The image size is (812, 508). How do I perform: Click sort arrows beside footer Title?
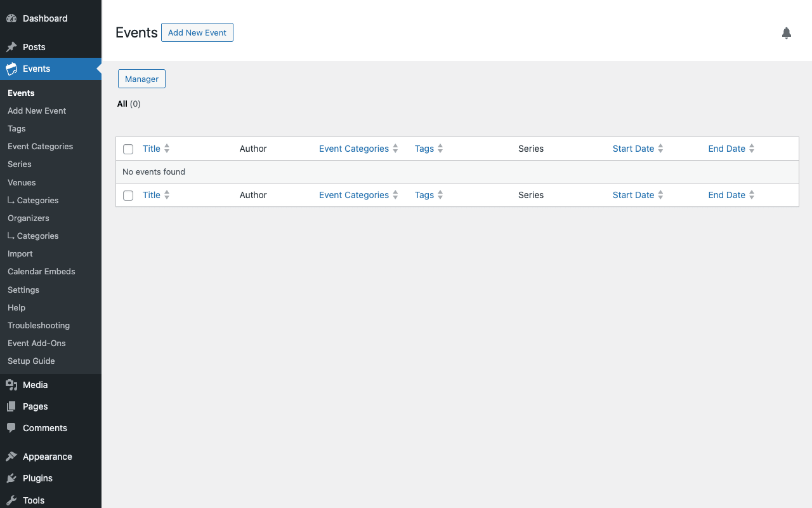pos(167,195)
